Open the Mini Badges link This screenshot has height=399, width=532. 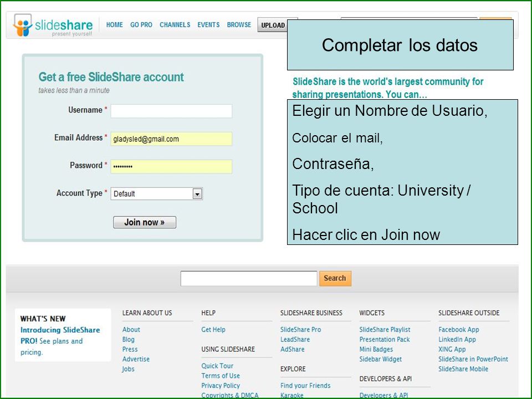click(376, 349)
